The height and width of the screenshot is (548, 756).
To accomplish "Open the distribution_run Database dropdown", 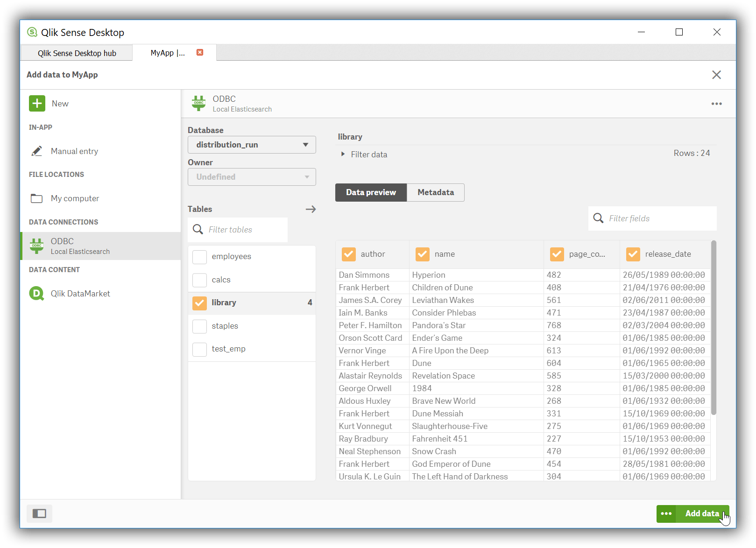I will [x=252, y=145].
